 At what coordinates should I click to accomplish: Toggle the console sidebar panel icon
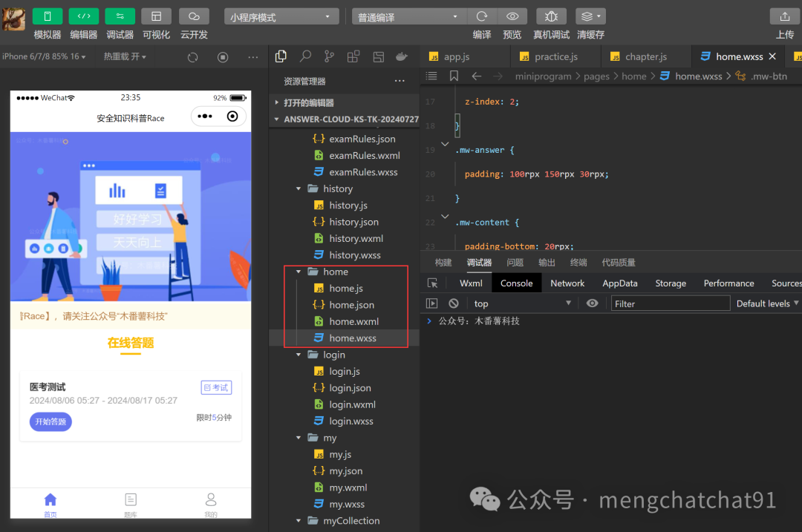(x=431, y=303)
